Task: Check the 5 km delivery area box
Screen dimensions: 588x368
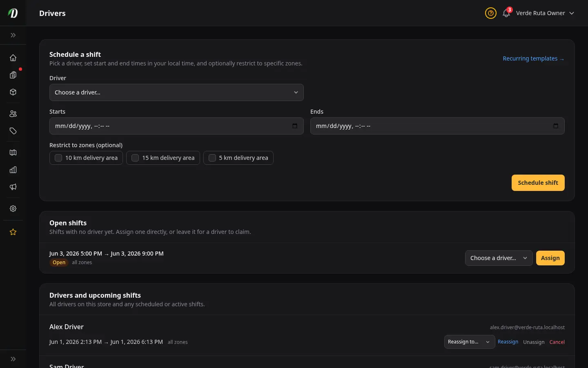Action: [212, 158]
